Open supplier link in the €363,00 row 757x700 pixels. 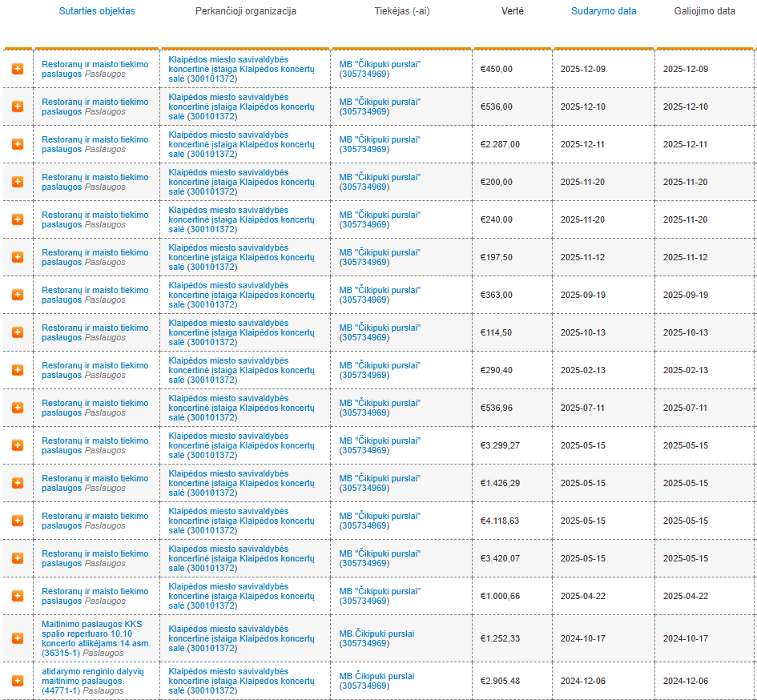click(x=379, y=290)
